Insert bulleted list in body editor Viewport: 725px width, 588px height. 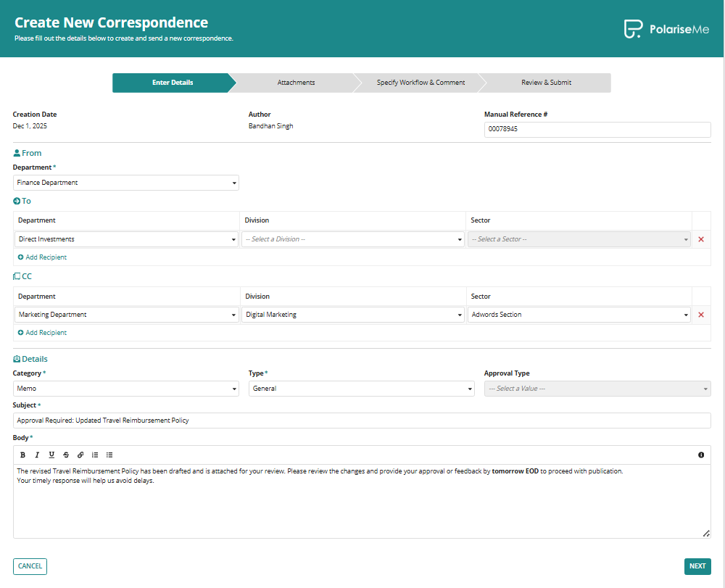coord(109,455)
